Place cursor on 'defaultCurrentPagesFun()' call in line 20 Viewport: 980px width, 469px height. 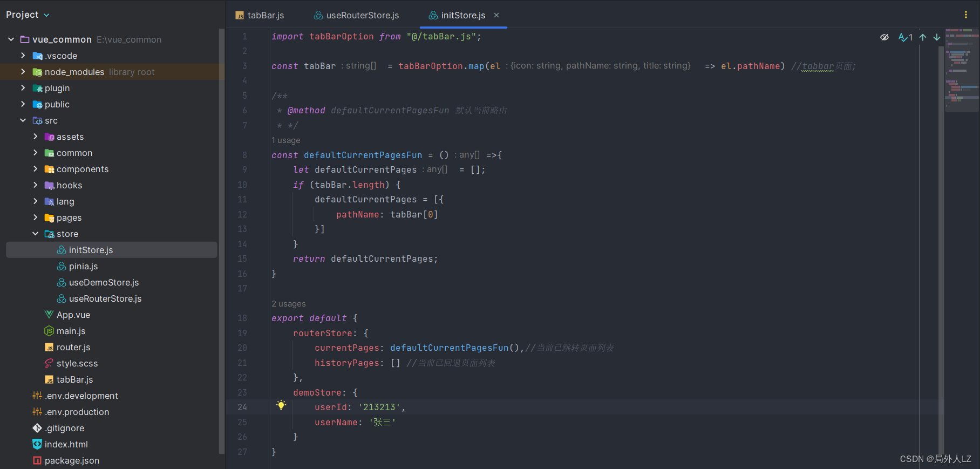click(454, 348)
